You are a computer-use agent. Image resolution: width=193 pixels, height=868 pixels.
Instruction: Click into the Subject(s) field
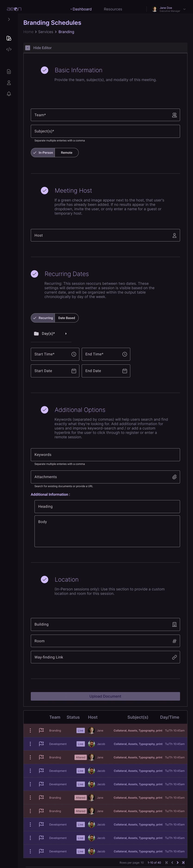(105, 131)
